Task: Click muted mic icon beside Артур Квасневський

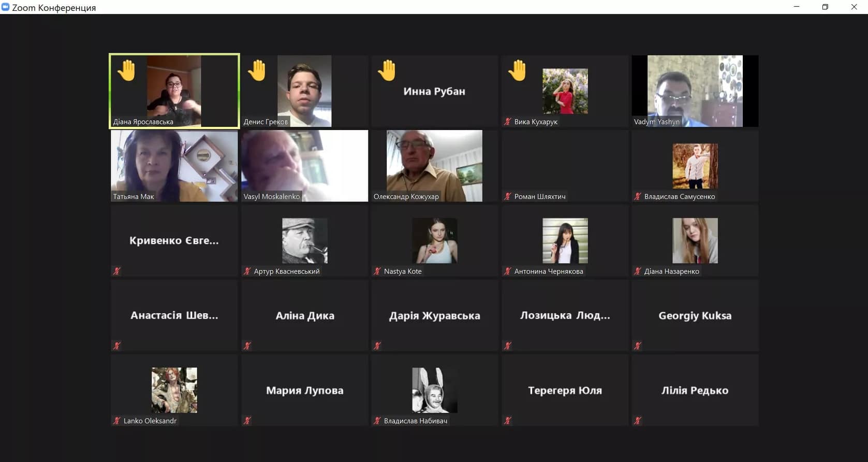Action: 247,271
